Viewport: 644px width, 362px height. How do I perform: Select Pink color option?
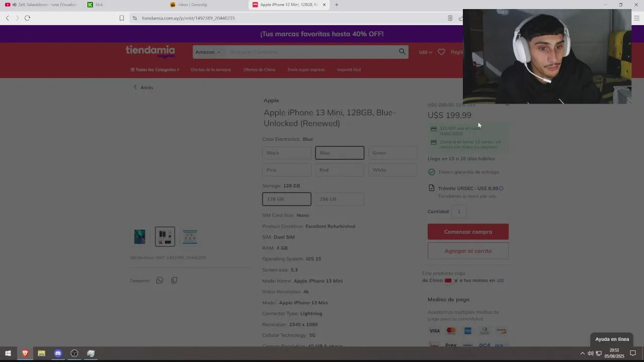tap(287, 170)
